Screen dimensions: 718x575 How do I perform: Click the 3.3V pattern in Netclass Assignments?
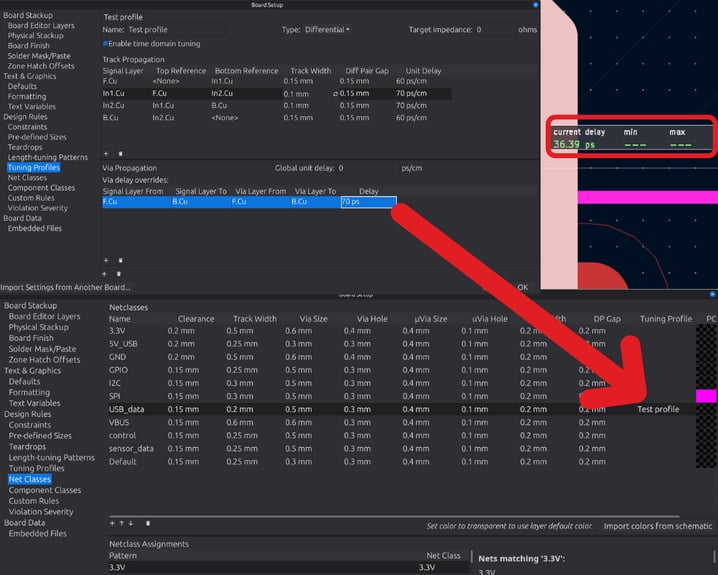[x=117, y=567]
